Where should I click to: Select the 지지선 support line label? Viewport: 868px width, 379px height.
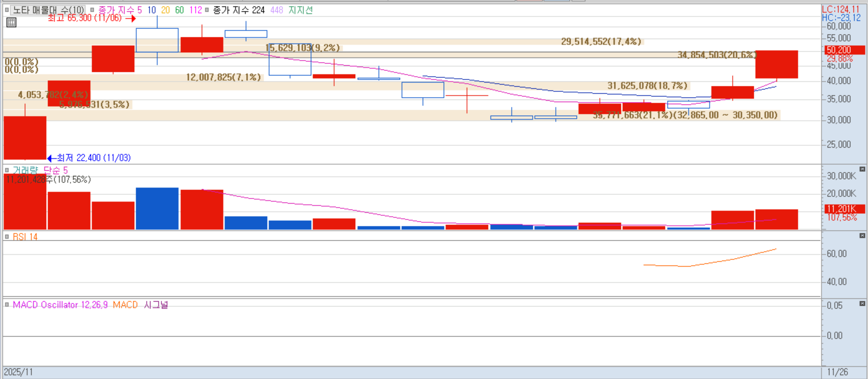[301, 10]
